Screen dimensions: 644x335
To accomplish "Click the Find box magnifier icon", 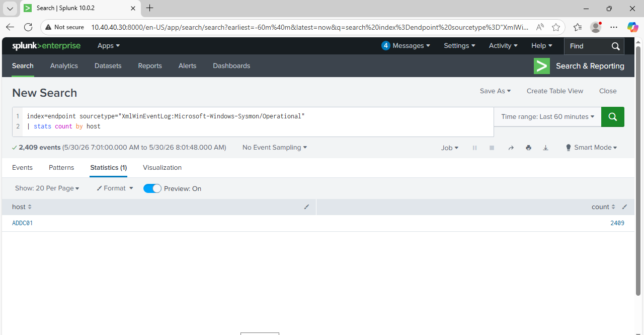I will 615,46.
